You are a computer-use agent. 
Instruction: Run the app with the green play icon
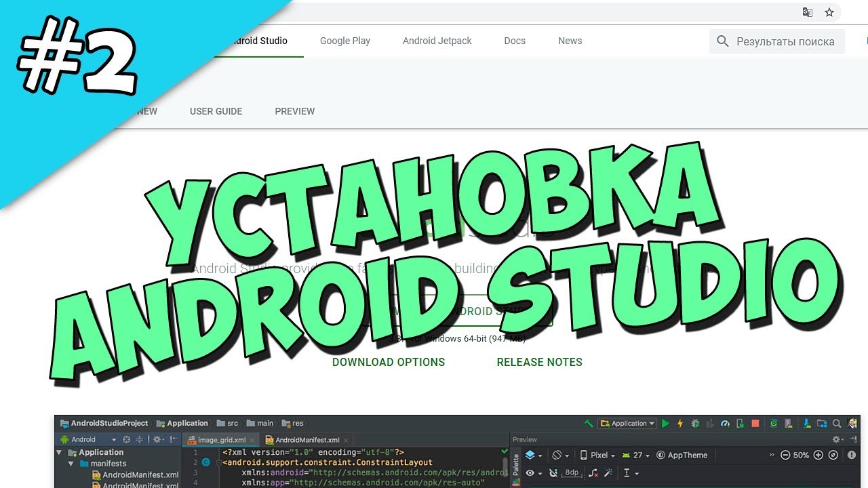click(x=665, y=424)
